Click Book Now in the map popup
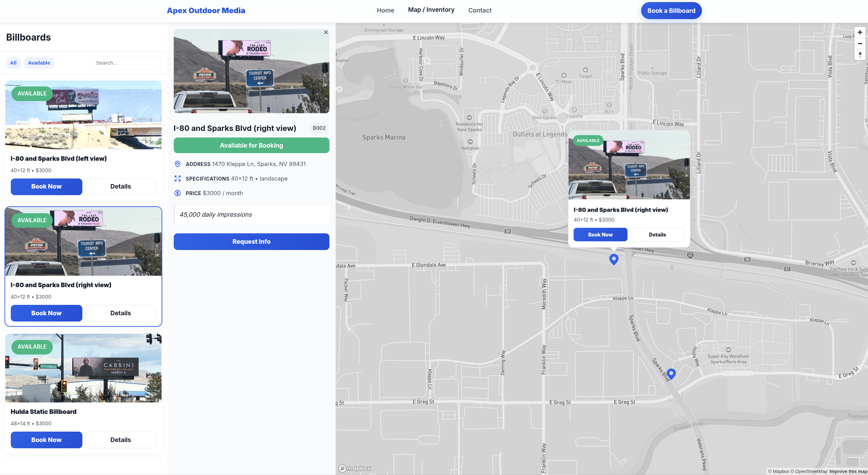This screenshot has height=475, width=868. click(x=600, y=235)
